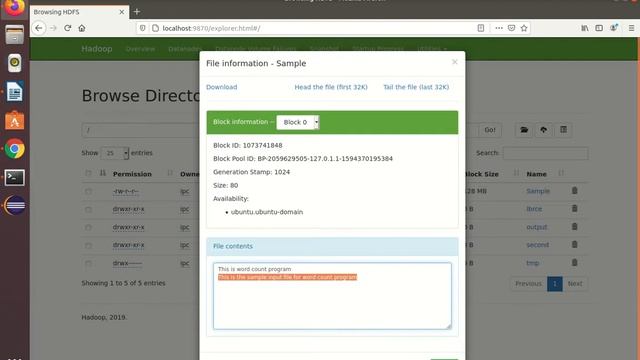This screenshot has height=360, width=640.
Task: Check the Sample file row checkbox
Action: [88, 191]
